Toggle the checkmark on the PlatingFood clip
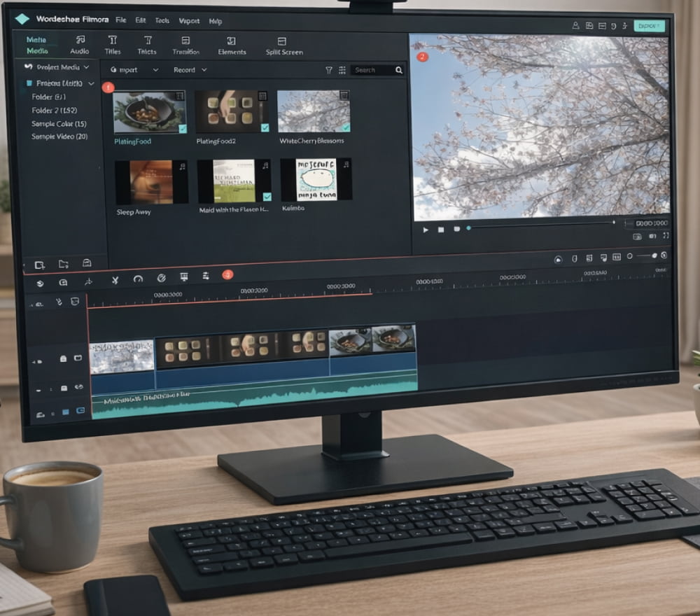 pyautogui.click(x=182, y=129)
